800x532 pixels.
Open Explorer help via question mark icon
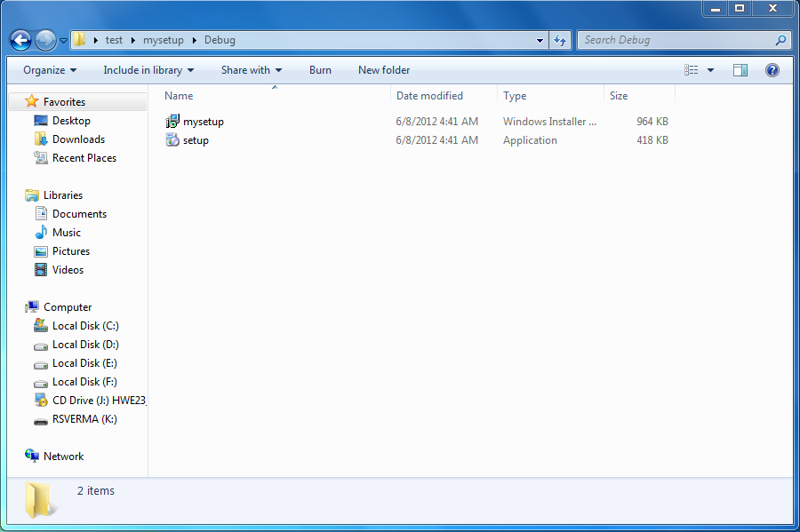pos(772,70)
